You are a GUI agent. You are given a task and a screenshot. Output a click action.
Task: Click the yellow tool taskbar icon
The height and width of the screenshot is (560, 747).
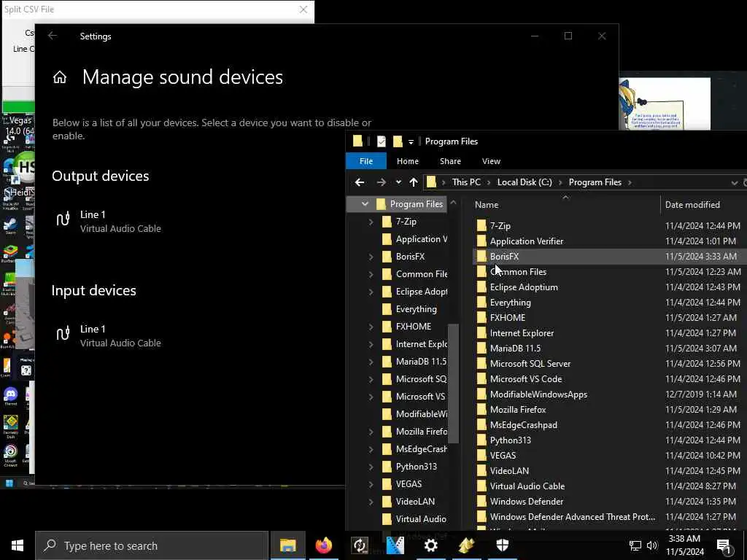coord(466,545)
